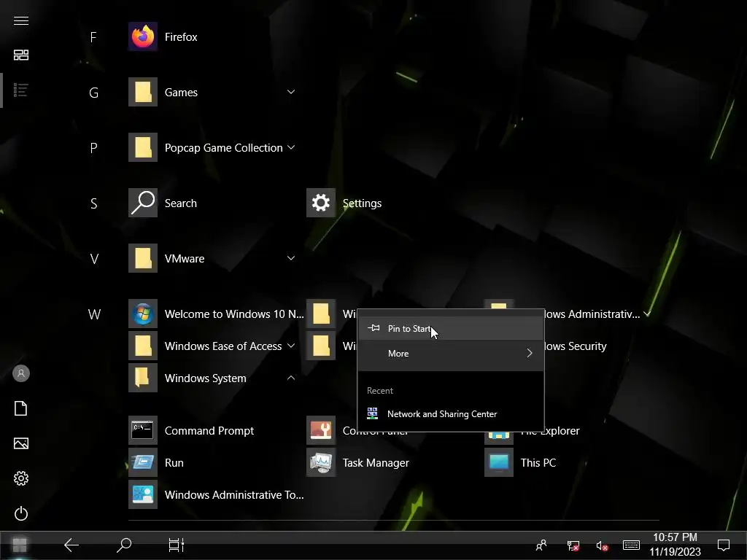747x560 pixels.
Task: Open the Settings gear tile in list
Action: 321,203
